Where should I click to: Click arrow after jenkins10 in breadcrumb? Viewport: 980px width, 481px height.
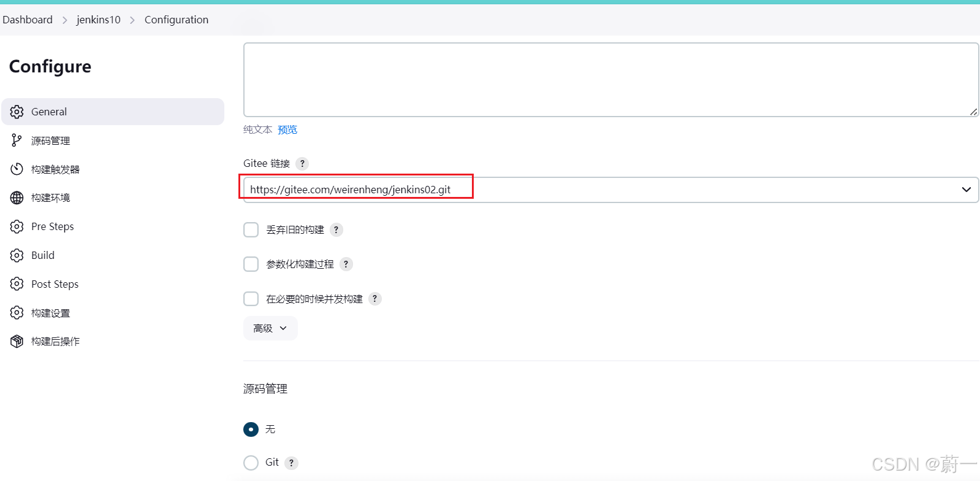click(132, 20)
